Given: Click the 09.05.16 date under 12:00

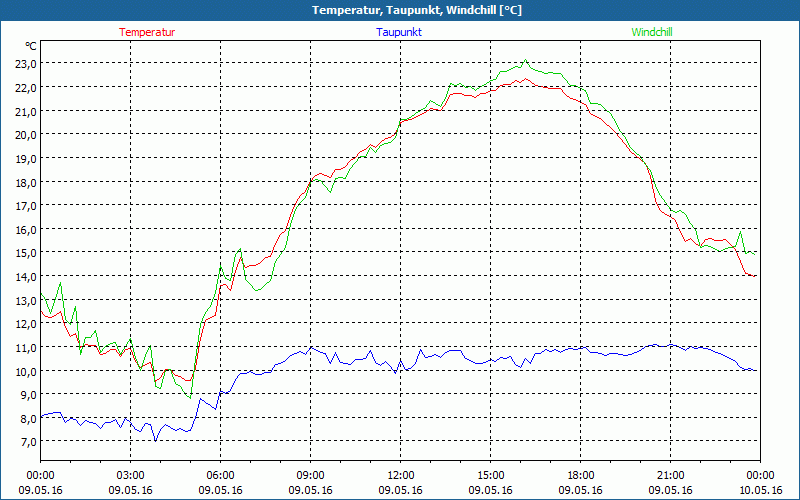Looking at the screenshot, I should click(x=401, y=490).
